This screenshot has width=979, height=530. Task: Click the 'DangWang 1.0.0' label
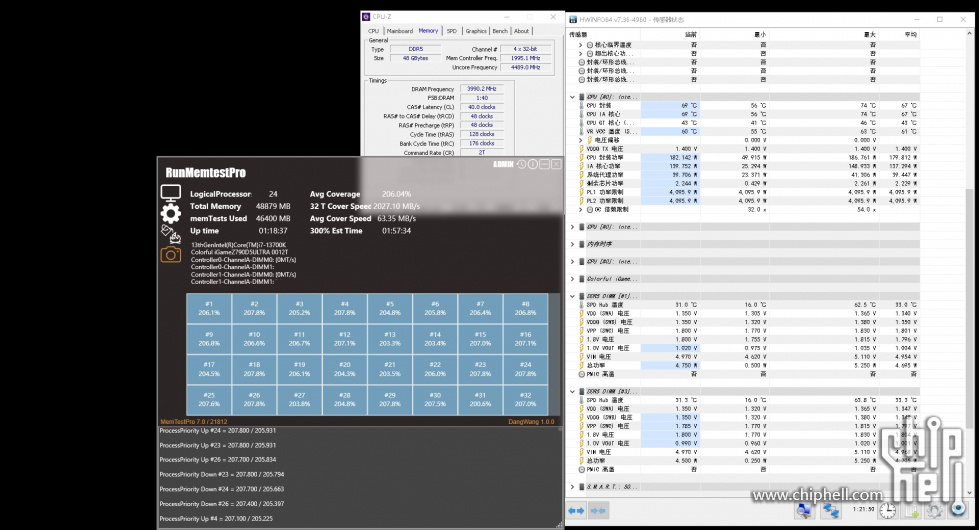[531, 422]
